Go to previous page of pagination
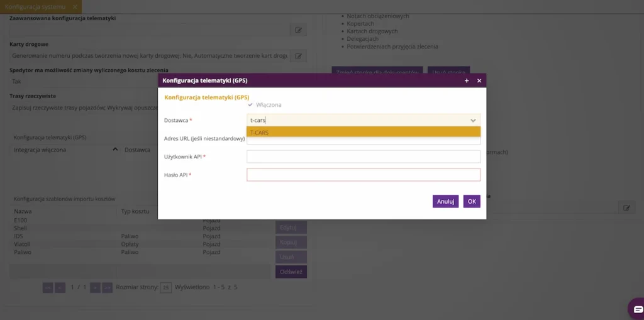644x320 pixels. (60, 287)
